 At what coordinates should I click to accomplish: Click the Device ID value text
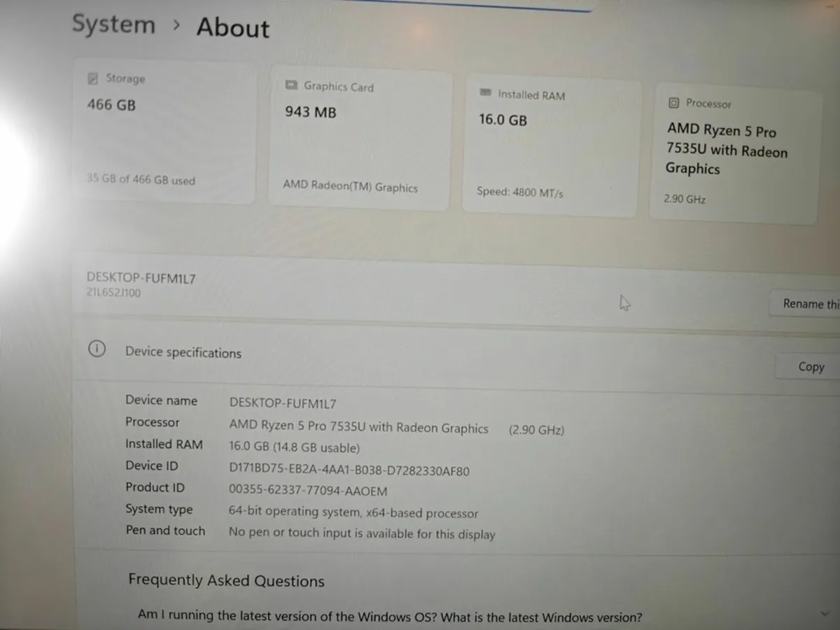tap(349, 470)
